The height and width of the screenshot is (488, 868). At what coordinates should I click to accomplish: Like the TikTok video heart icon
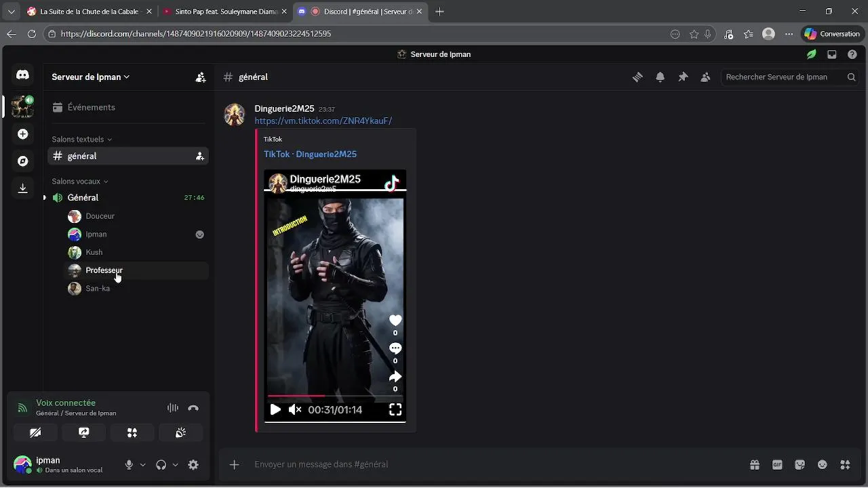395,321
